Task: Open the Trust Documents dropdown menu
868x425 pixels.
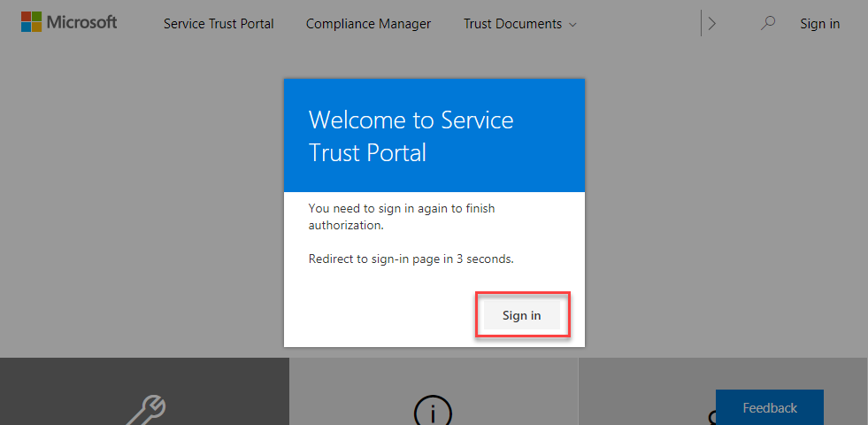Action: (519, 24)
